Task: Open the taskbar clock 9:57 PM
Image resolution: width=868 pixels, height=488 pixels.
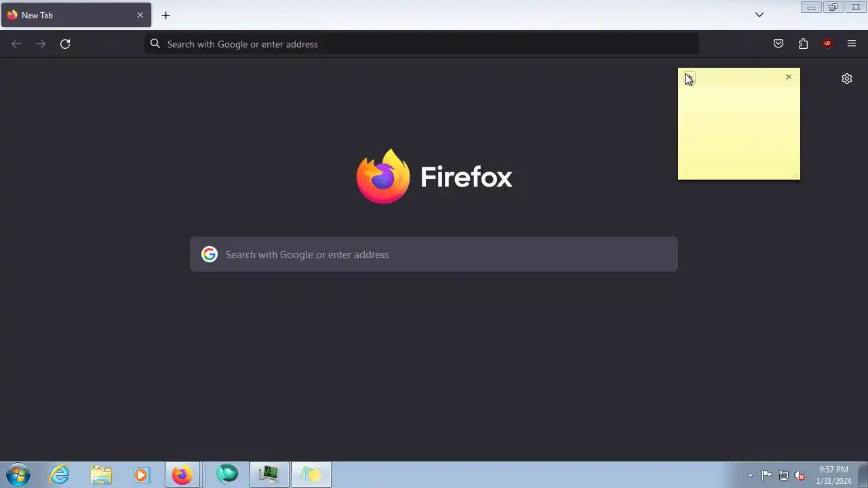Action: coord(833,475)
